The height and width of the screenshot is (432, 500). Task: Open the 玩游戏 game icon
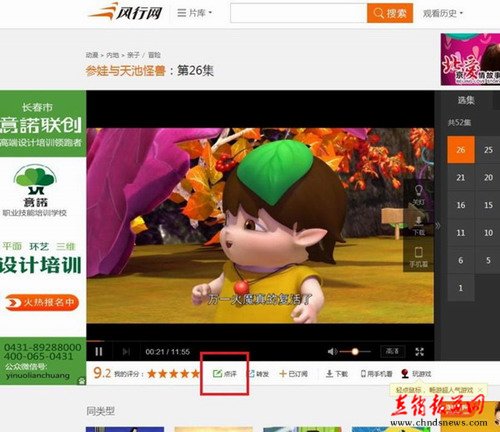coord(405,373)
